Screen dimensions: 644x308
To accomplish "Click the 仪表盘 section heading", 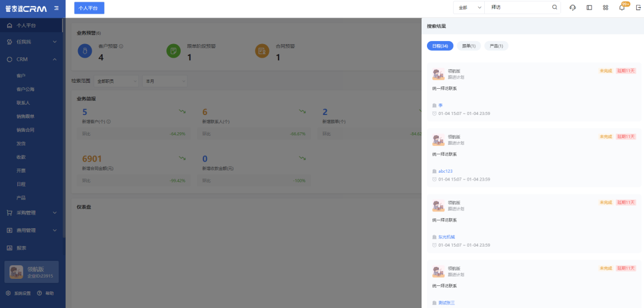I will [84, 207].
